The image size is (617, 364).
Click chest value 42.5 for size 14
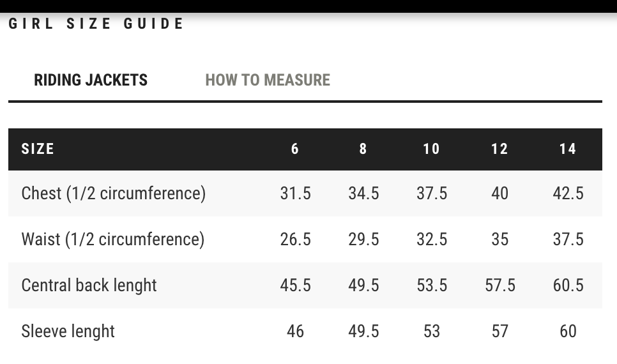click(x=568, y=193)
